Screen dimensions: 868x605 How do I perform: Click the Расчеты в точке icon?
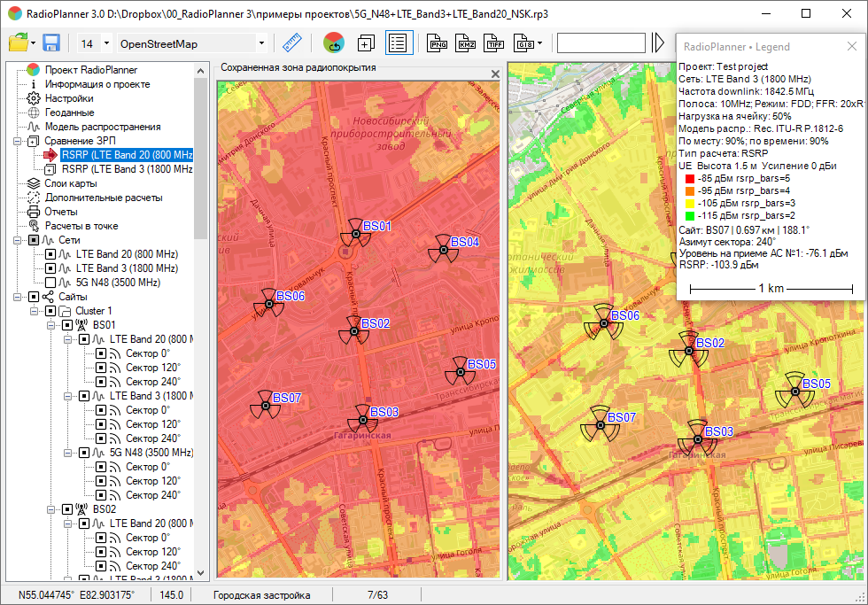[x=34, y=226]
